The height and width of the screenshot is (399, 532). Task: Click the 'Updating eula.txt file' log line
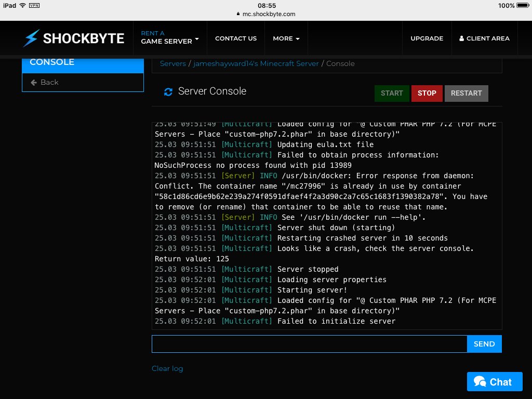tap(264, 144)
